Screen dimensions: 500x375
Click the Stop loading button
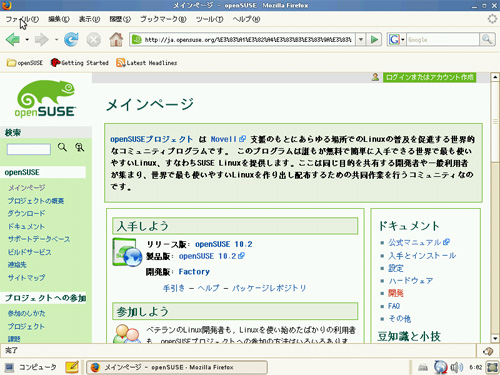94,40
